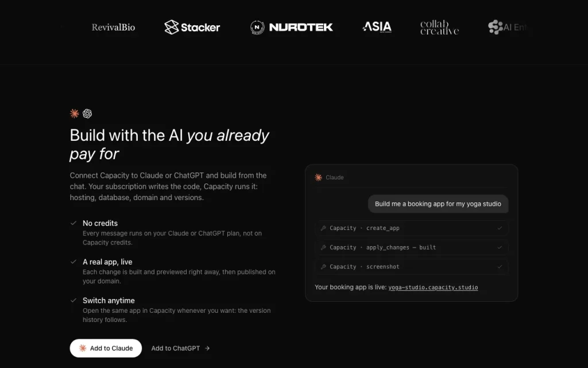588x368 pixels.
Task: Click the 'Every message runs on' description
Action: [x=172, y=237]
